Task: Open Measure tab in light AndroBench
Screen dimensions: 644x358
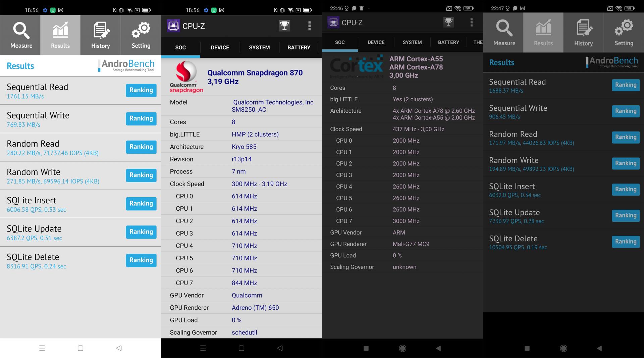Action: [20, 35]
